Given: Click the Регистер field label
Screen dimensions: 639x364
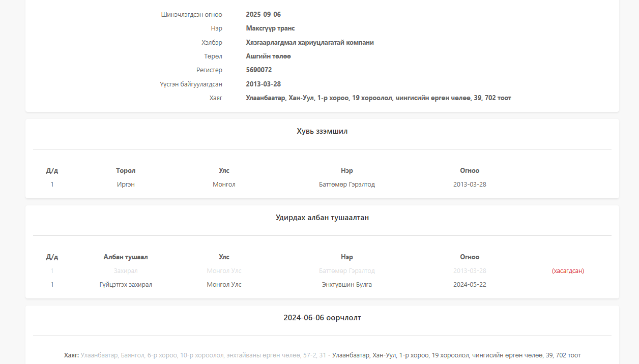Looking at the screenshot, I should (x=209, y=70).
